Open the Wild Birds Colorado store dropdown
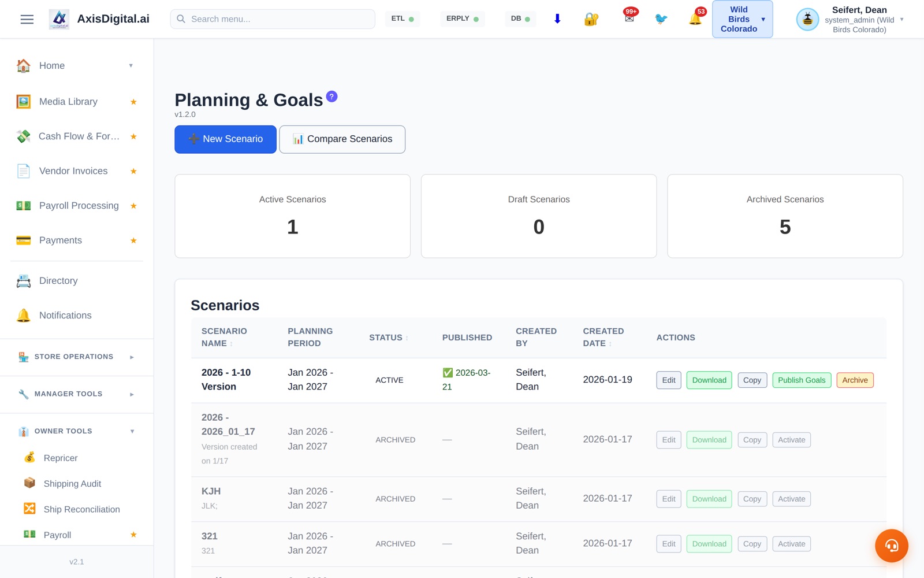The image size is (924, 578). click(742, 19)
